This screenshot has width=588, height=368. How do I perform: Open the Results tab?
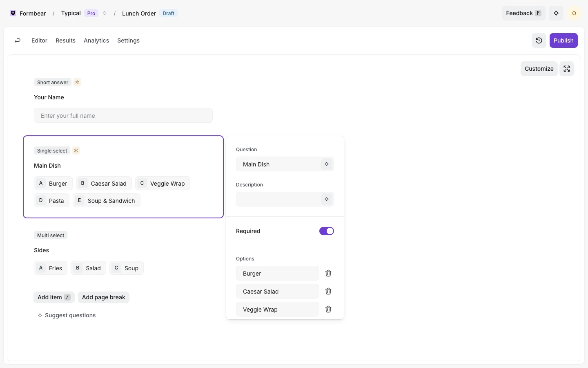(65, 40)
